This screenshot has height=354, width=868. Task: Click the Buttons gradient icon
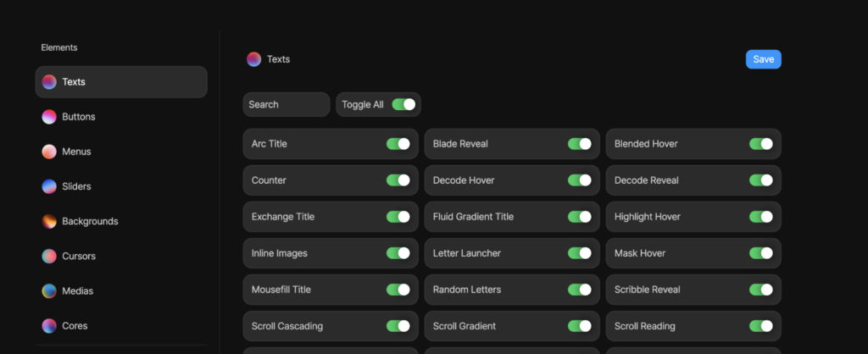[49, 117]
